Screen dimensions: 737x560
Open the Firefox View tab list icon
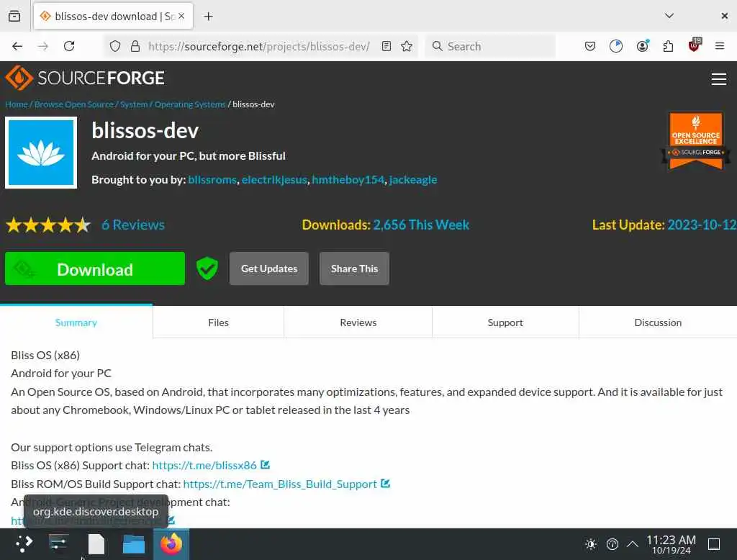coord(14,16)
